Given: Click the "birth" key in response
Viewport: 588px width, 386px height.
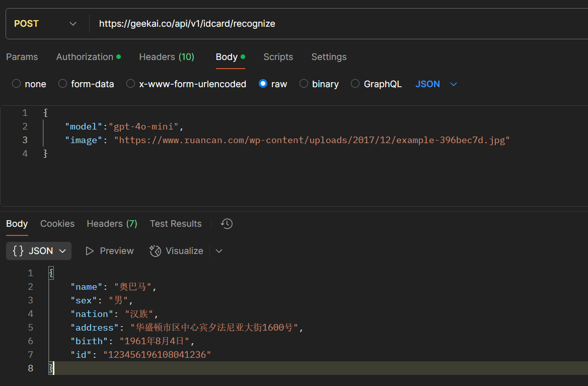Looking at the screenshot, I should pos(89,341).
